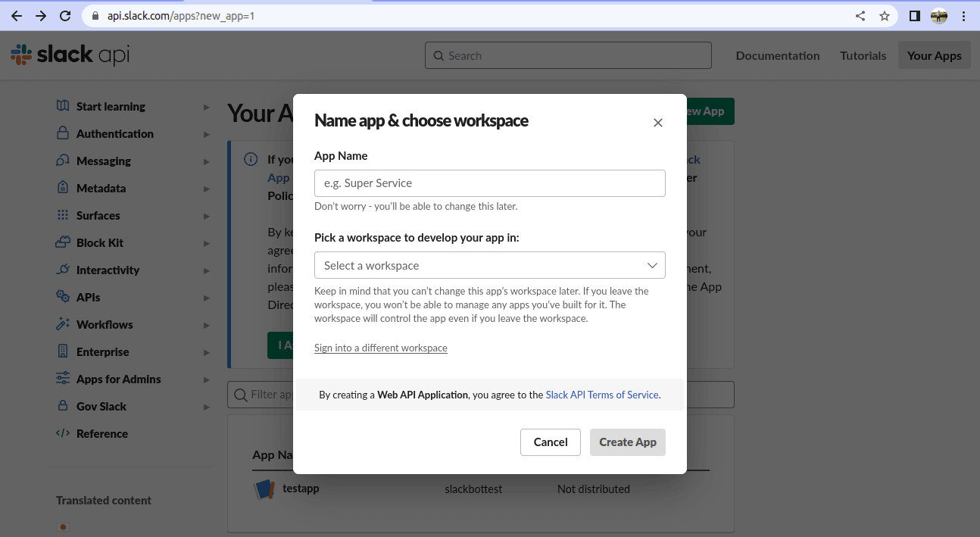Open the Tutorials menu item
The width and height of the screenshot is (980, 537).
click(863, 55)
